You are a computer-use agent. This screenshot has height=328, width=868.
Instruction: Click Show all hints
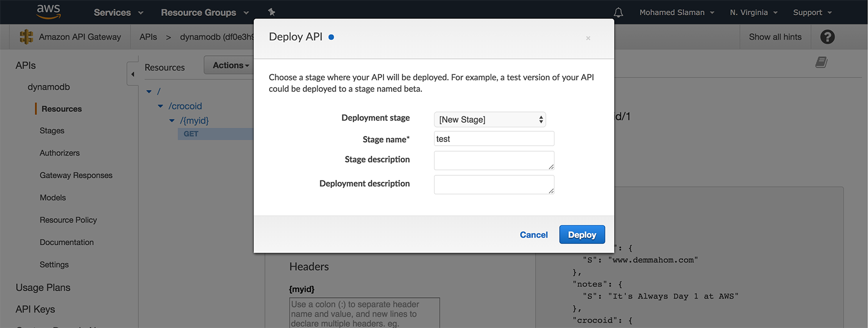click(x=775, y=37)
